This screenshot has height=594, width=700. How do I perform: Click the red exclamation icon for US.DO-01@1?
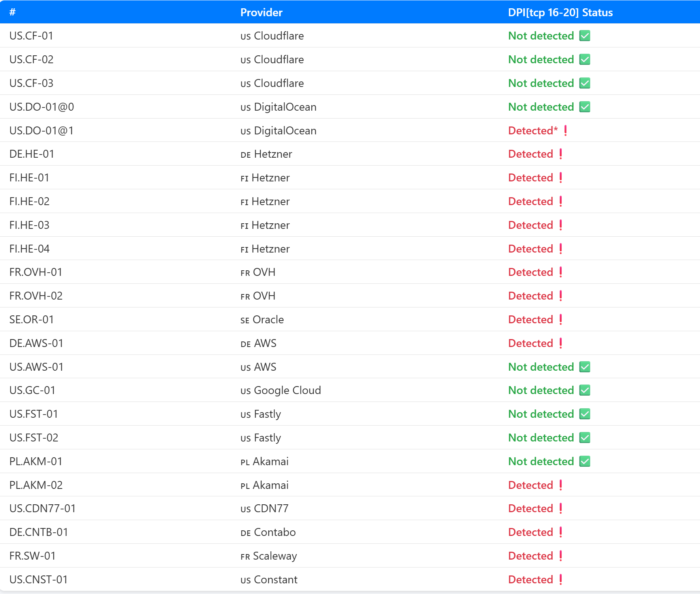click(566, 130)
